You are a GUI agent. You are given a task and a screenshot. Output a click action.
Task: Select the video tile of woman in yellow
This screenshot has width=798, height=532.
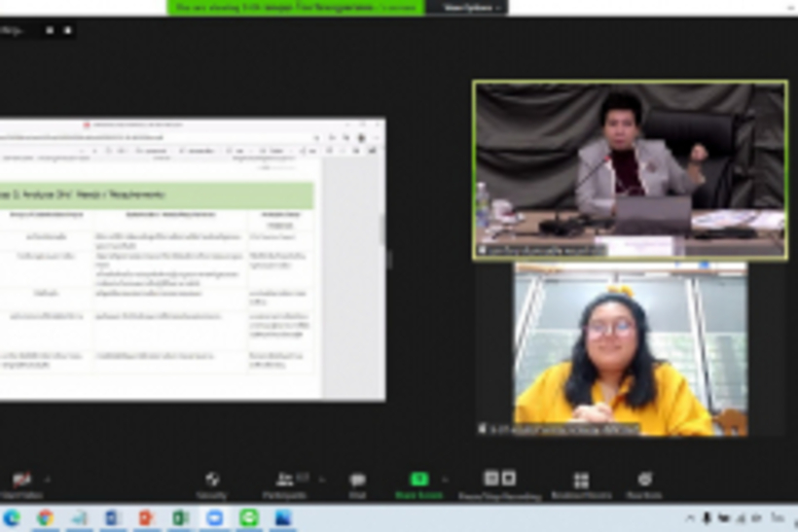[631, 349]
